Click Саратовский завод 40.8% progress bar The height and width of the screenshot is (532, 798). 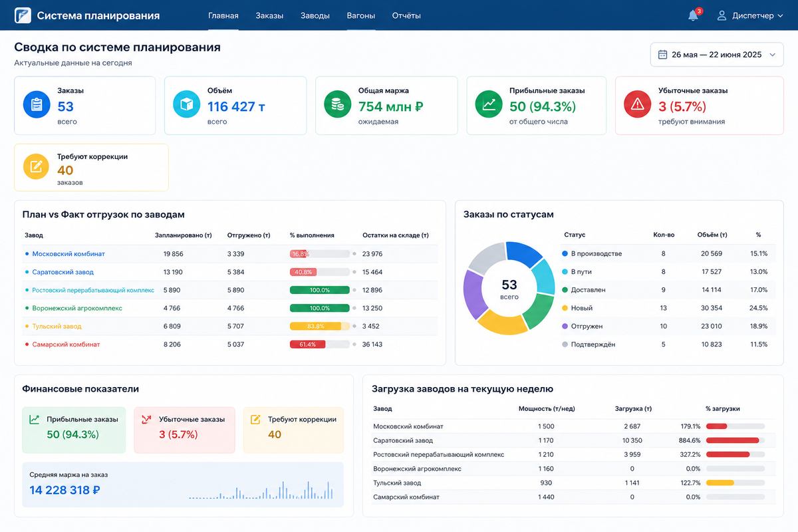coord(320,272)
